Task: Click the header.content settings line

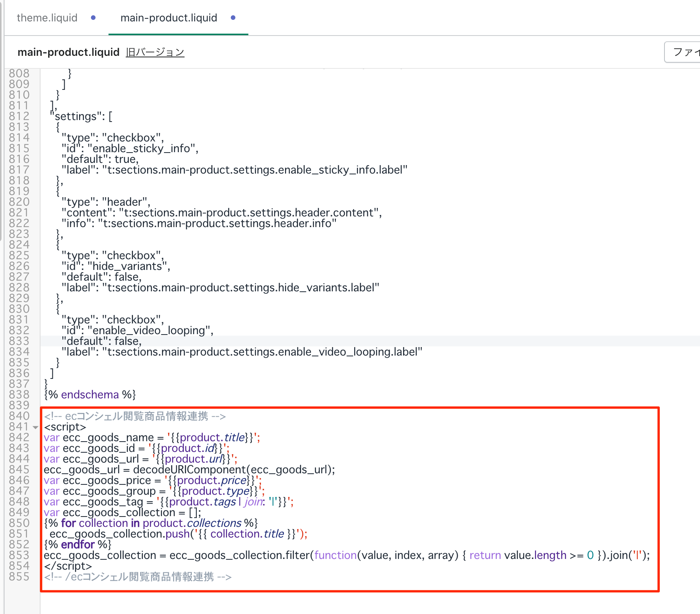Action: (222, 212)
